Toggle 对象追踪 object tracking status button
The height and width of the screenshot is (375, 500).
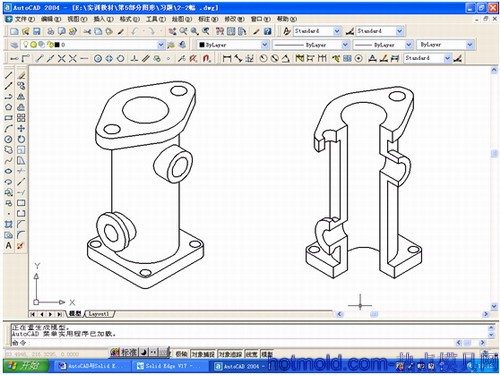pyautogui.click(x=230, y=354)
